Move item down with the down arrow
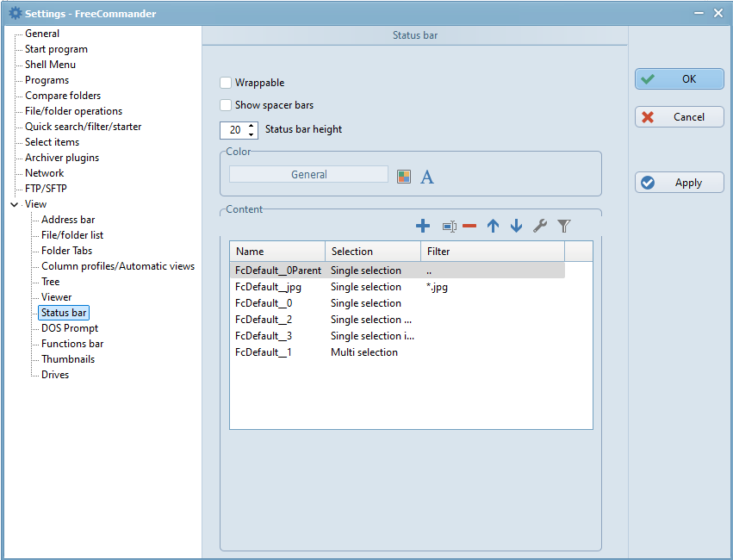733x560 pixels. coord(516,227)
